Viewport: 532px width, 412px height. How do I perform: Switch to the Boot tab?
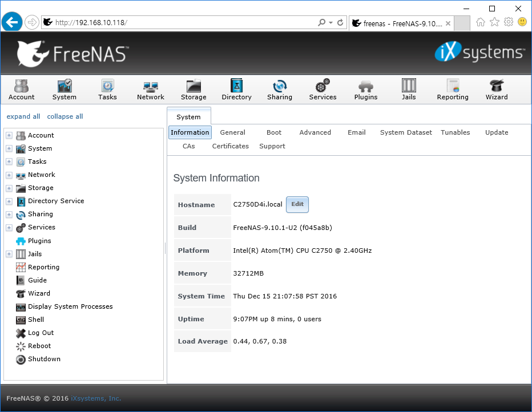click(x=274, y=132)
